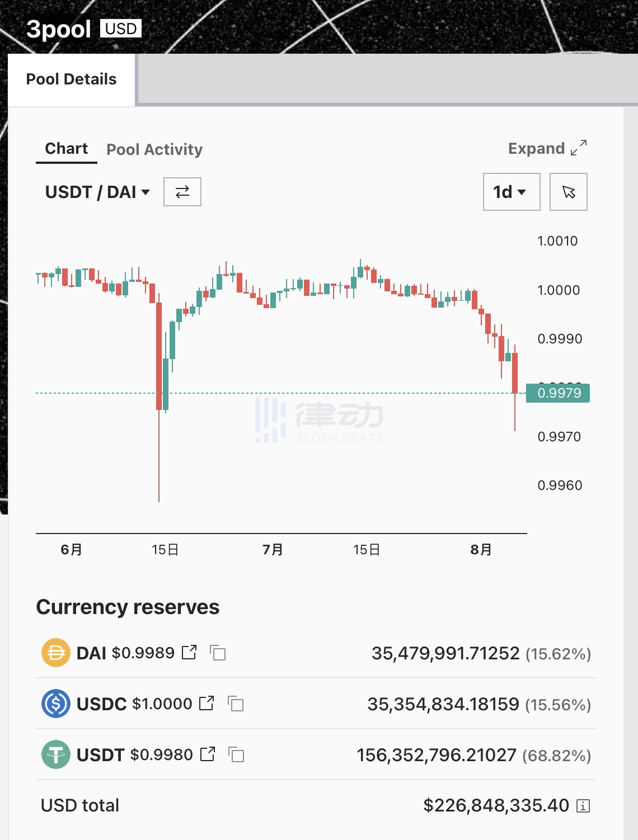Click the blue USDC coin logo
This screenshot has width=638, height=840.
[x=56, y=704]
